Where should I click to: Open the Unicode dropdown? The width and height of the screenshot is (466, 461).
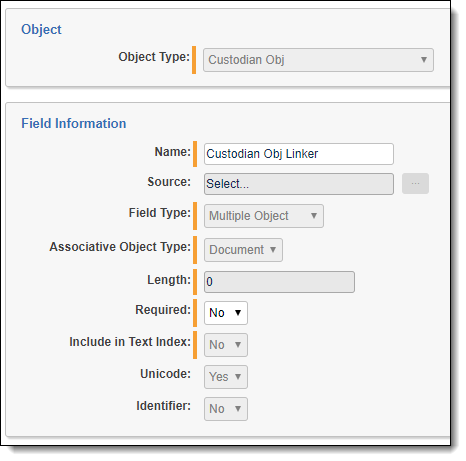point(226,377)
